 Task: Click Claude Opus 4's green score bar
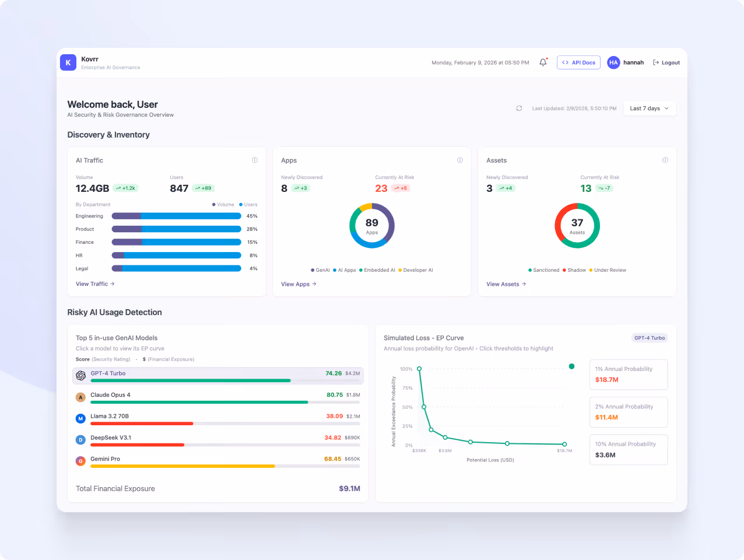click(x=198, y=402)
